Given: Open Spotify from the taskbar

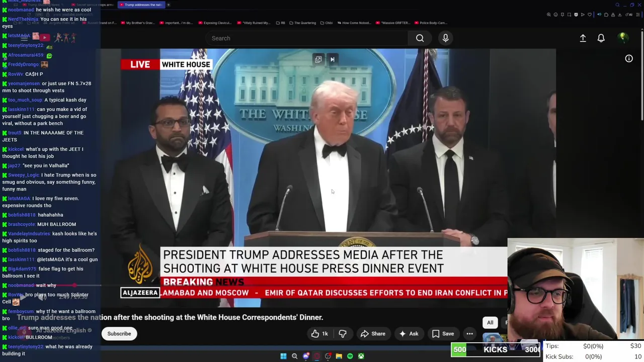Looking at the screenshot, I should pyautogui.click(x=350, y=356).
